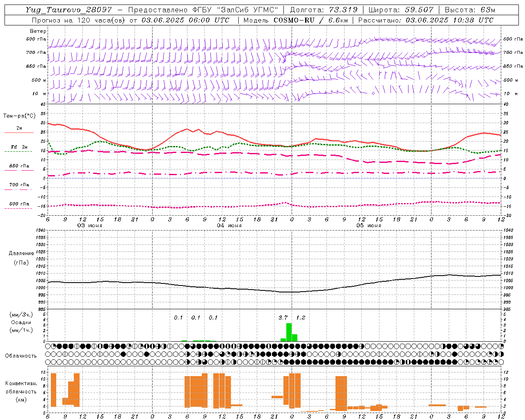
Task: Click the 'Конвективн.' convective cloud label
Action: 21,383
